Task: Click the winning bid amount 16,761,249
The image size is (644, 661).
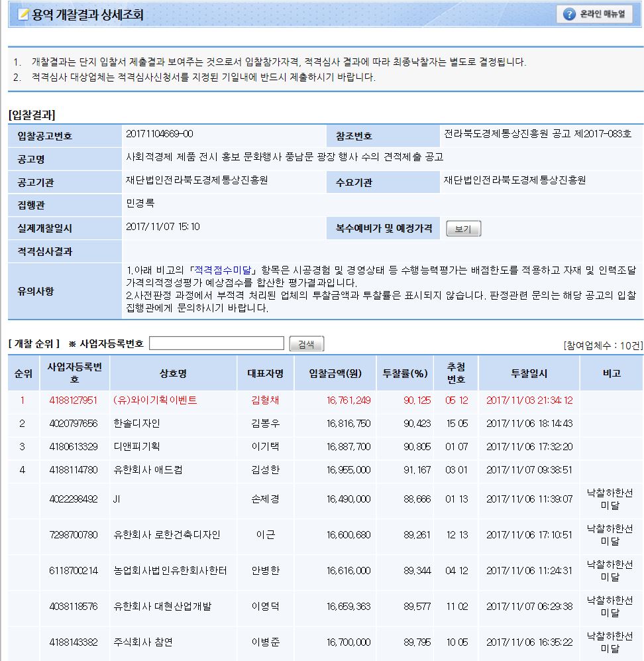Action: click(x=348, y=400)
